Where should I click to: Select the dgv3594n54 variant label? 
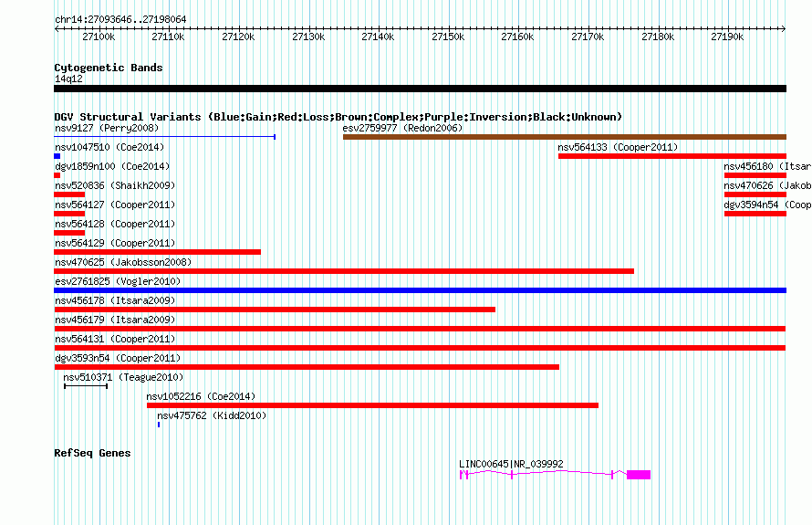click(x=767, y=205)
